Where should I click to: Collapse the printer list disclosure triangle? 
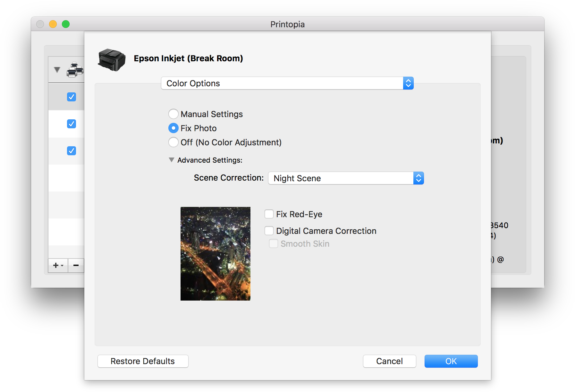click(x=57, y=70)
